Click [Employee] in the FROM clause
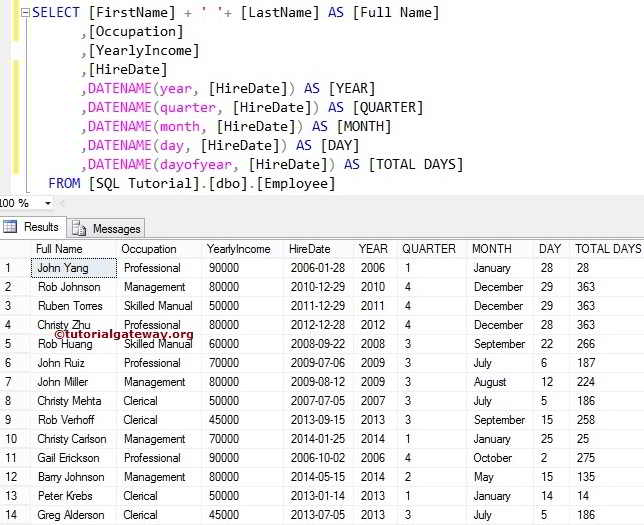 click(x=296, y=184)
